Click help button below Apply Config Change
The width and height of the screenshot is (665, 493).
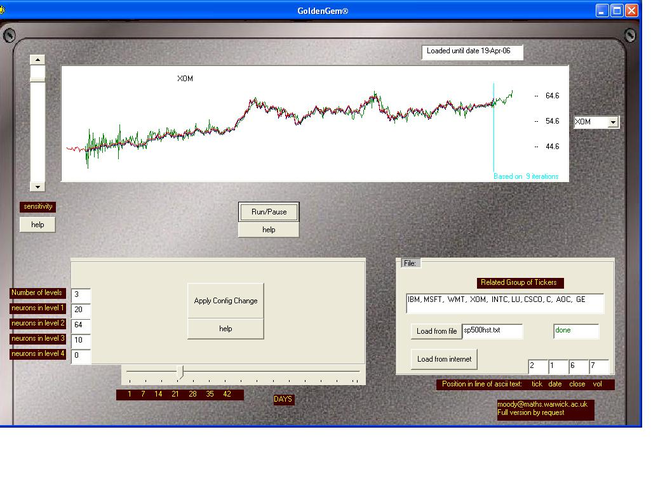point(226,329)
